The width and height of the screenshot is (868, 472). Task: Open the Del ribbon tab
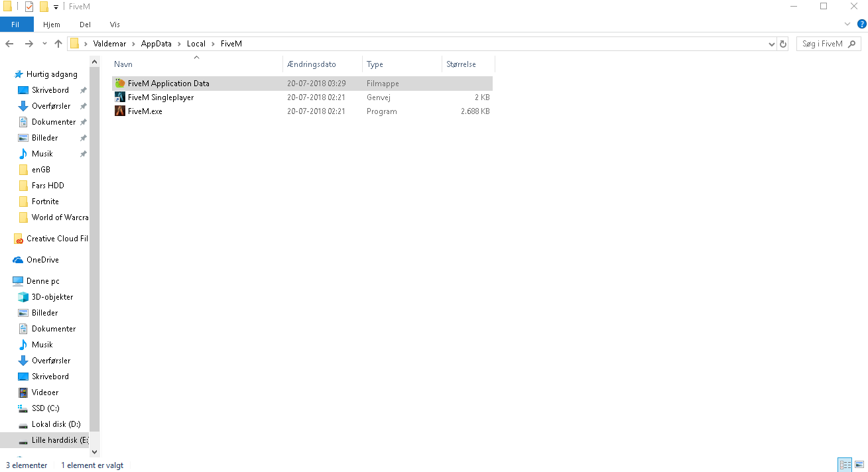[85, 24]
